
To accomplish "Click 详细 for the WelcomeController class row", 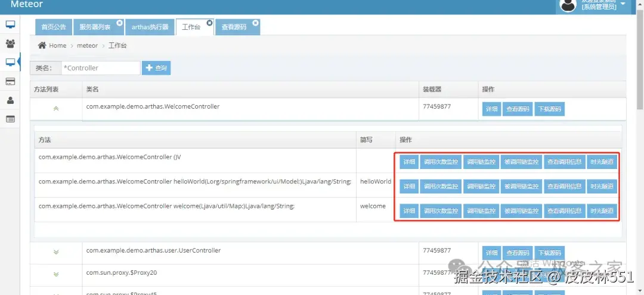I will [x=491, y=109].
